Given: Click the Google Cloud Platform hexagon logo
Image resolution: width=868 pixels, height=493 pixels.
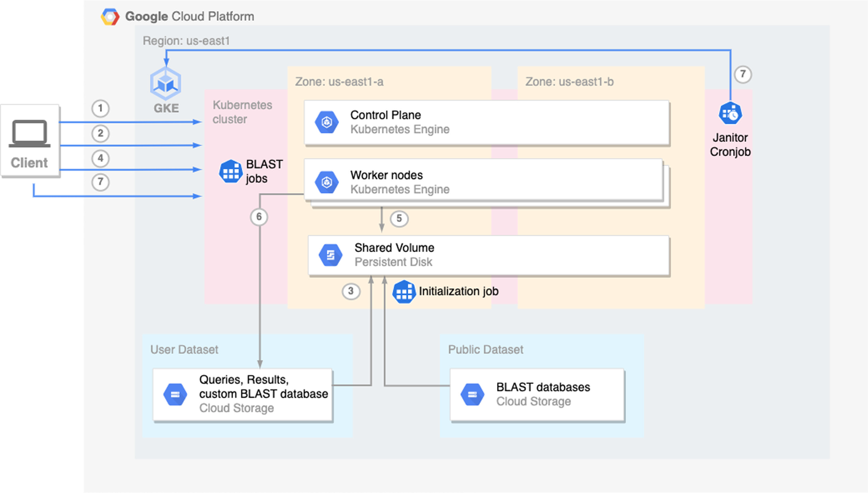Looking at the screenshot, I should (x=110, y=17).
